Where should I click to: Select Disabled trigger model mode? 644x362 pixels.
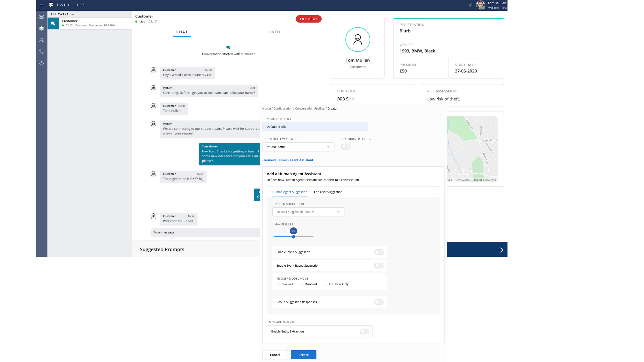click(301, 284)
